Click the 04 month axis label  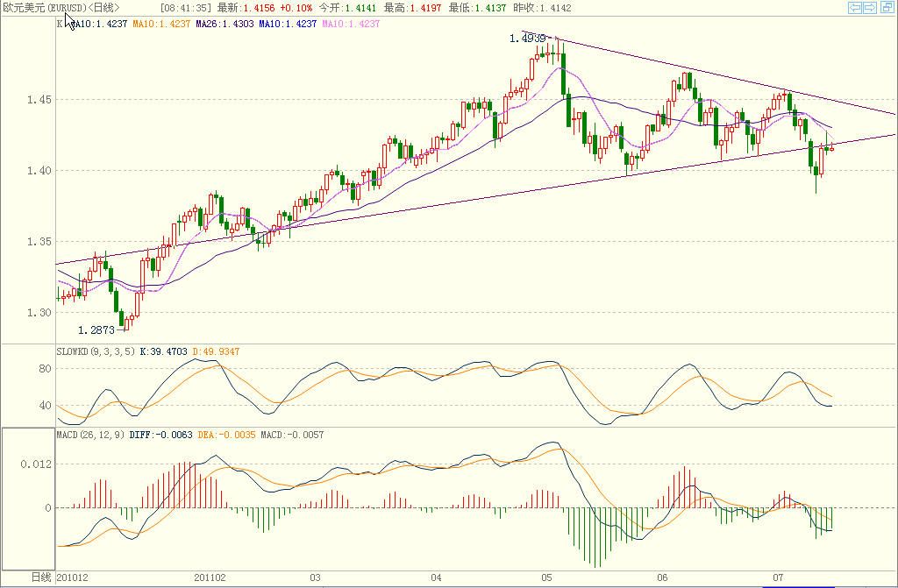437,577
